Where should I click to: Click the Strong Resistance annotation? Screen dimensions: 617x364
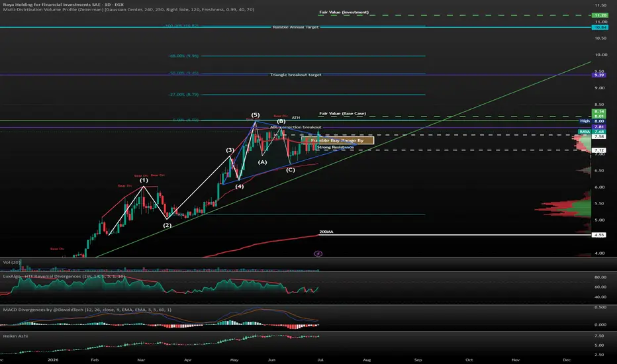click(335, 147)
